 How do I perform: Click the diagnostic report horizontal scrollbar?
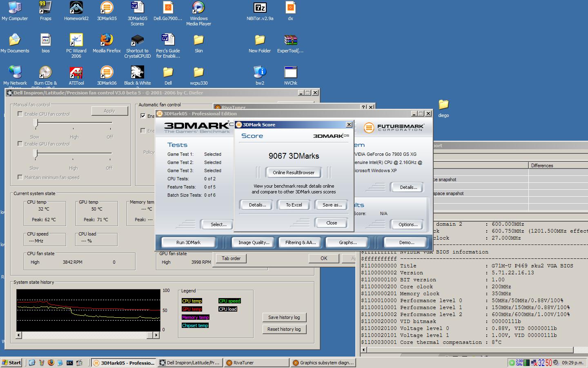coord(470,350)
